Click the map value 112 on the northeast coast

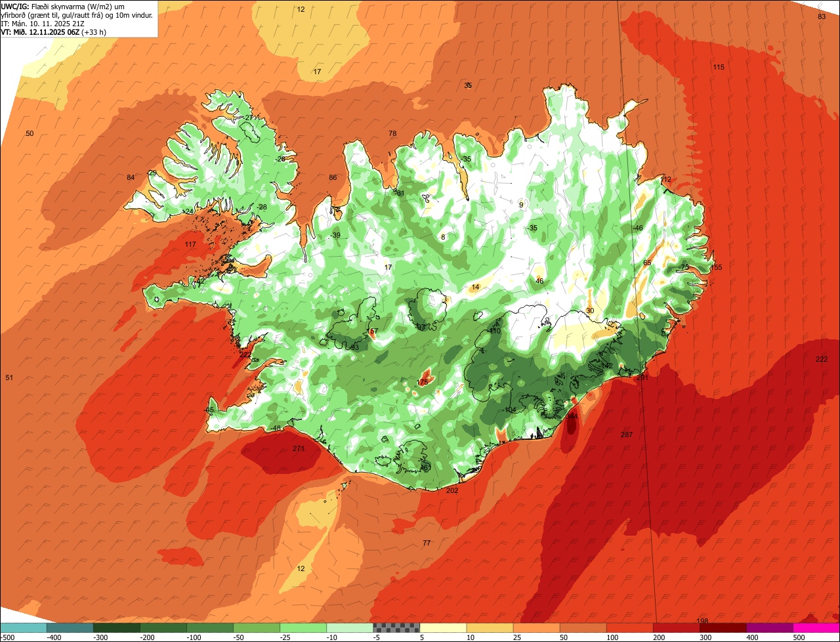click(666, 179)
